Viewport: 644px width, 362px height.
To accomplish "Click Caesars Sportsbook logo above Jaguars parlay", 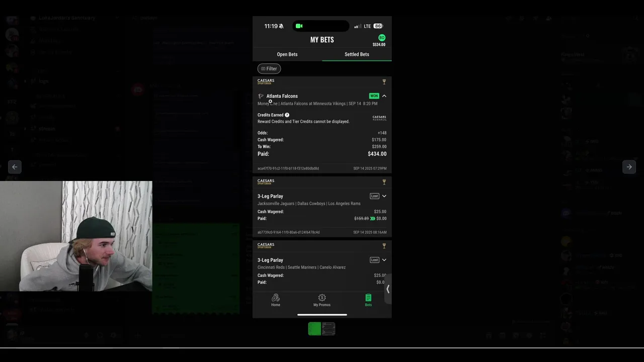I will [x=266, y=182].
